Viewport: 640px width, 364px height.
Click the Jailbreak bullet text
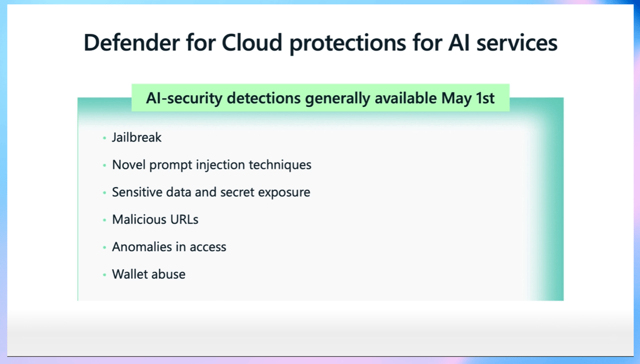[137, 137]
